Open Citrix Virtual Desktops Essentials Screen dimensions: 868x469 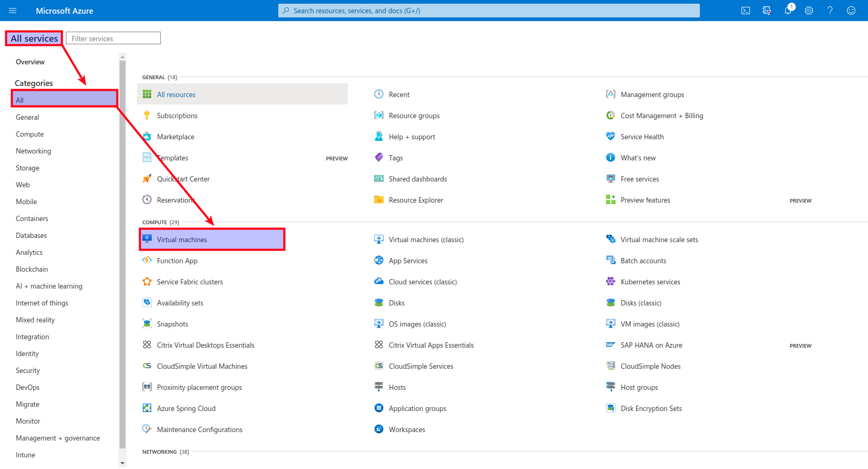pyautogui.click(x=206, y=345)
